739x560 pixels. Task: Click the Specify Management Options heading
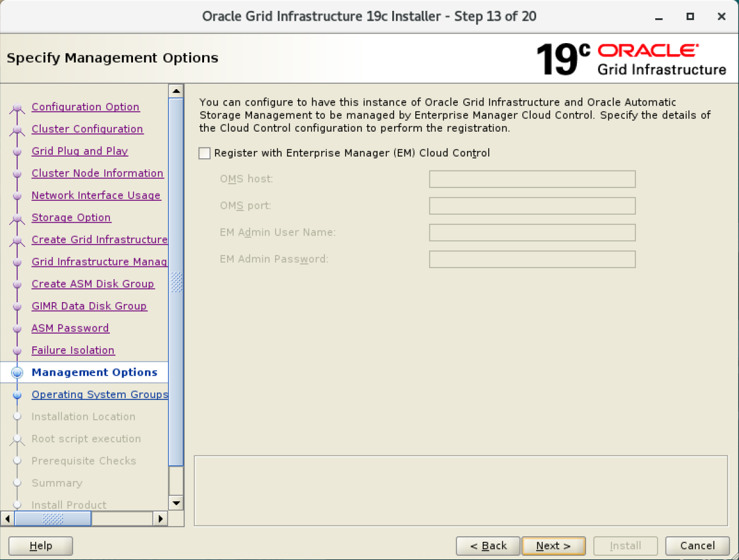click(x=112, y=58)
